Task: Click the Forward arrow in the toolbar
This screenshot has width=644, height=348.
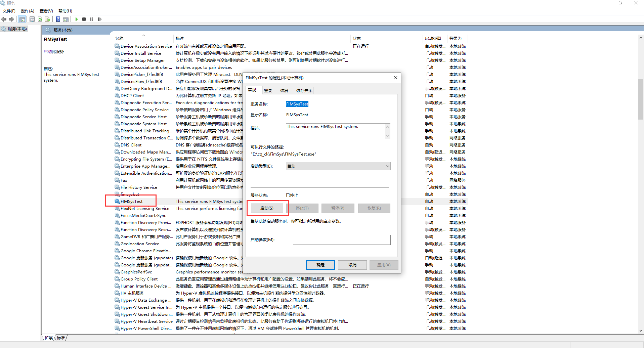Action: click(x=11, y=19)
